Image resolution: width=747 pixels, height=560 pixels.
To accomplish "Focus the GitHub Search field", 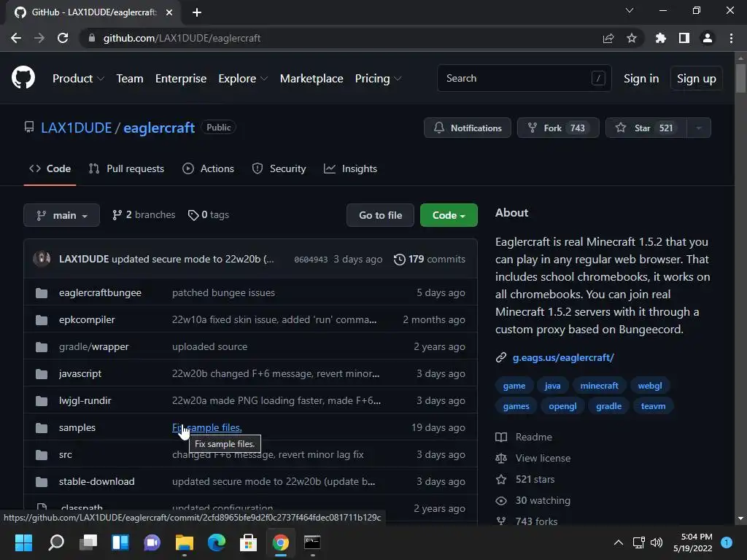I will click(x=524, y=78).
